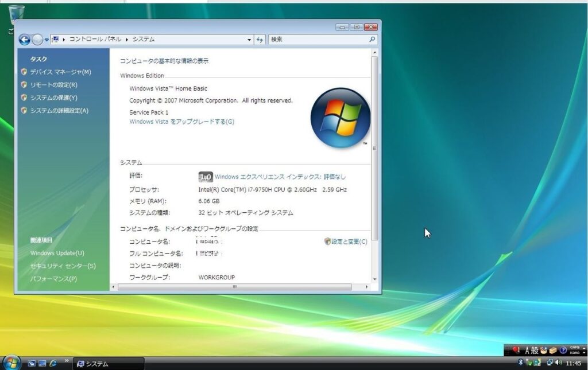Click the vertical scrollbar down arrow
Viewport: 588px width, 370px height.
tap(374, 279)
